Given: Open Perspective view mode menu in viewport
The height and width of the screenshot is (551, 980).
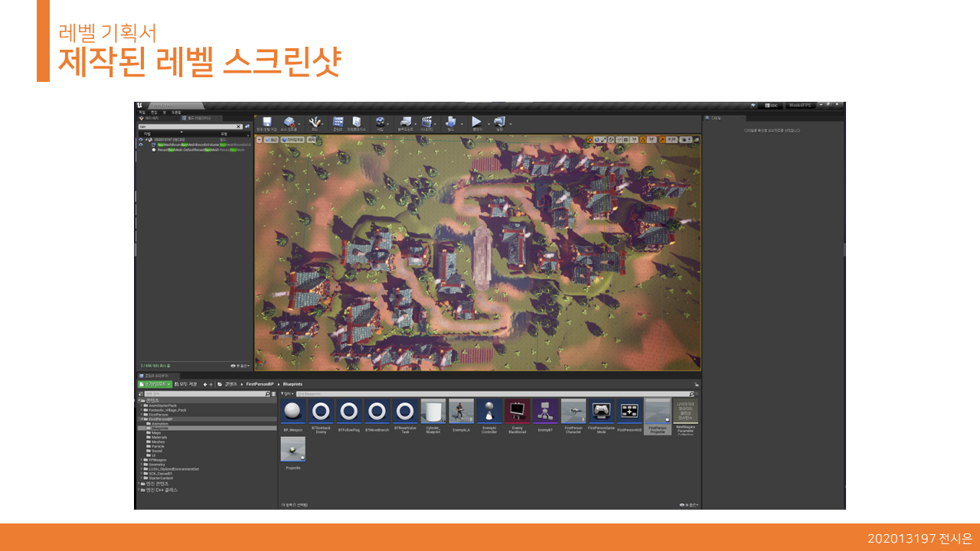Looking at the screenshot, I should (x=271, y=140).
